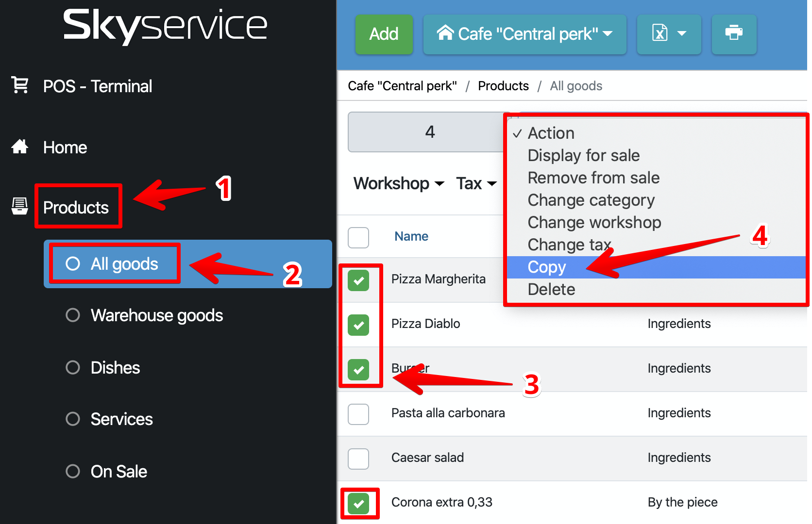
Task: Open the On Sale sidebar item
Action: click(118, 471)
